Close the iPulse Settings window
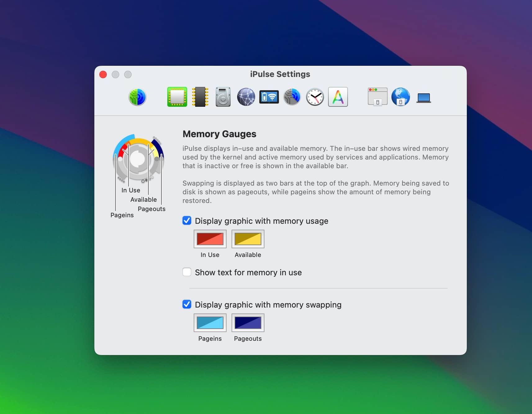The image size is (532, 414). click(103, 74)
